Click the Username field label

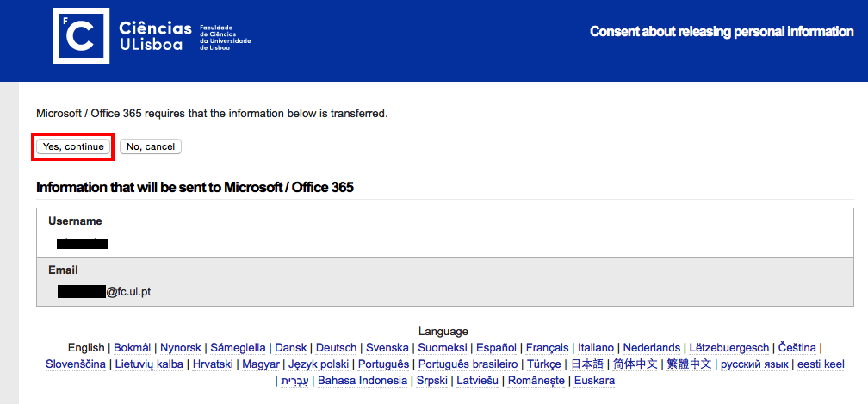tap(75, 221)
